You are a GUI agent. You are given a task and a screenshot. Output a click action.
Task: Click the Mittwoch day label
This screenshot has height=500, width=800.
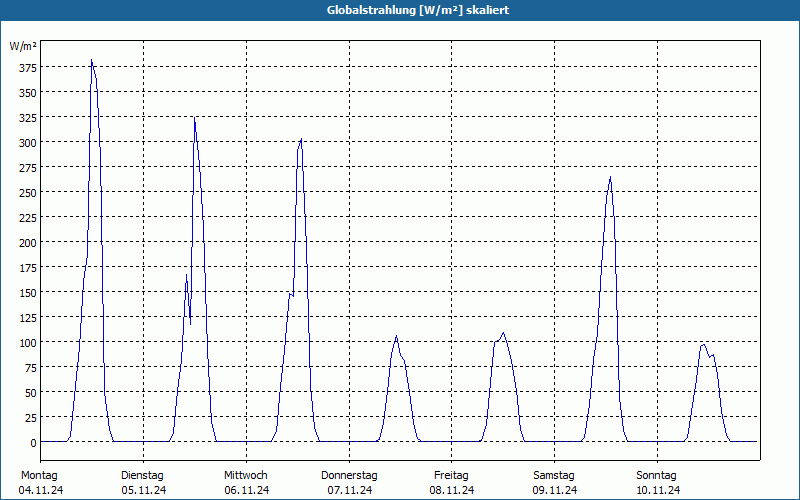[x=245, y=475]
